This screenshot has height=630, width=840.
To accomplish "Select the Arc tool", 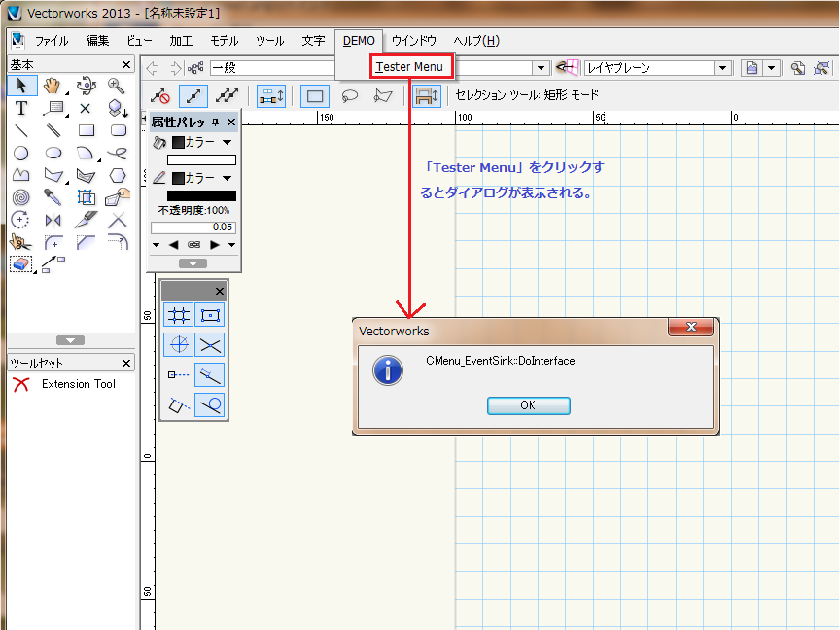I will 85,154.
